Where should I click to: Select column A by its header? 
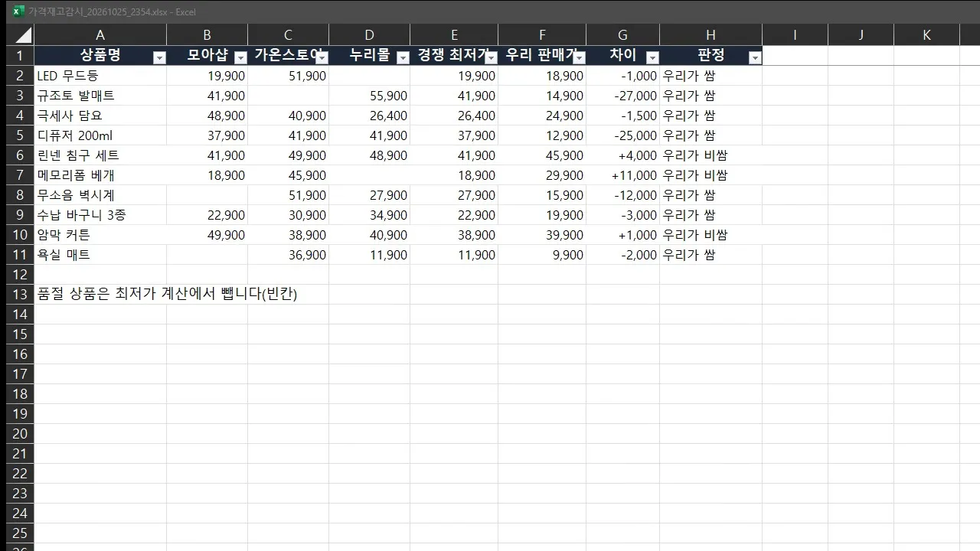(x=100, y=35)
